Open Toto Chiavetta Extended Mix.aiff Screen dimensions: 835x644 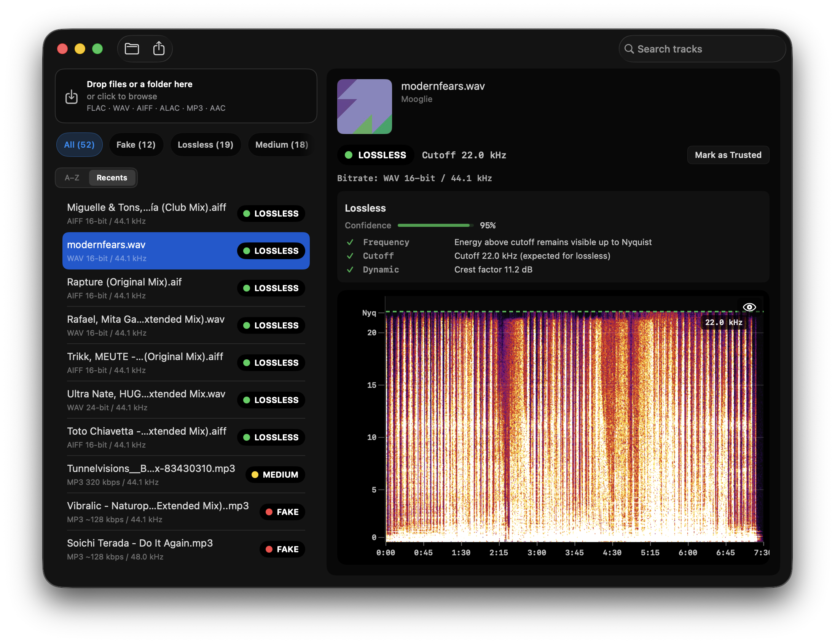pos(186,437)
